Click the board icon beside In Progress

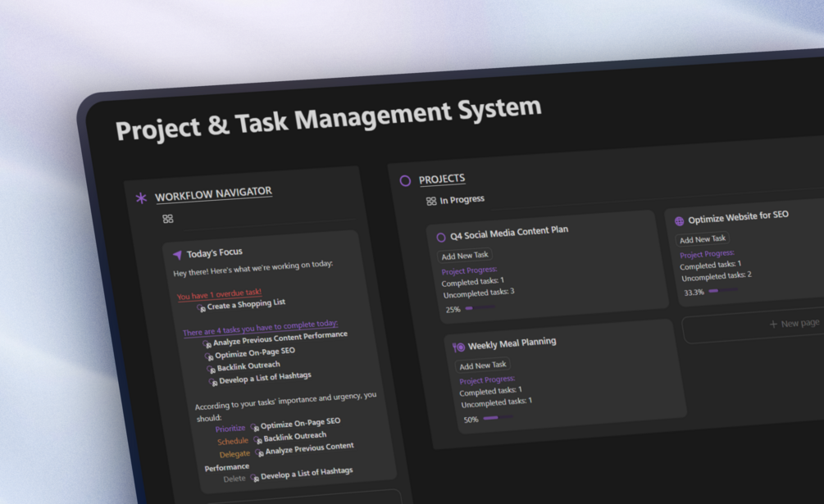(431, 202)
